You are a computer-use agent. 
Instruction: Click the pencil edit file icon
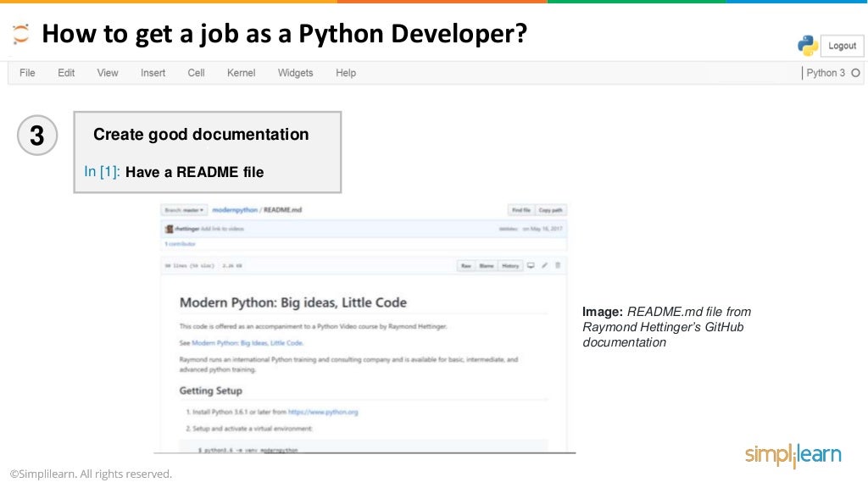click(x=545, y=265)
